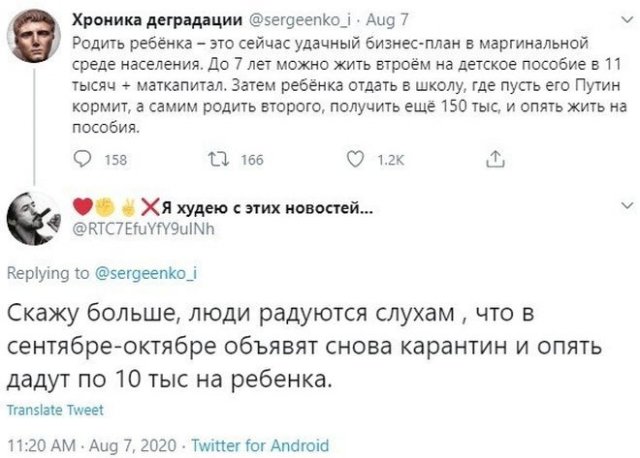Click the reply speech bubble icon
The height and width of the screenshot is (458, 640).
click(x=84, y=157)
